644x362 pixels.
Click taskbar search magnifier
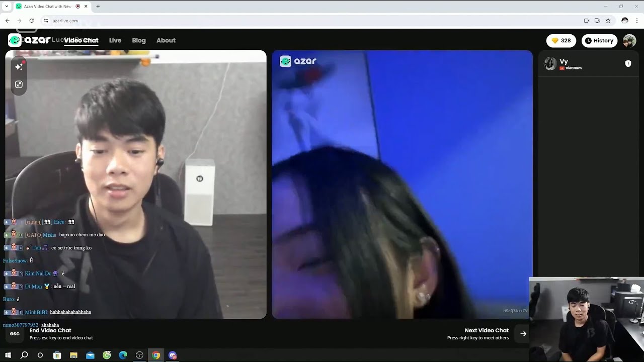click(24, 355)
